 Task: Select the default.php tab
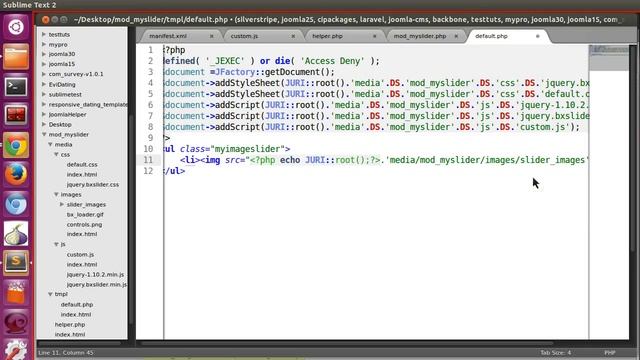pyautogui.click(x=491, y=36)
